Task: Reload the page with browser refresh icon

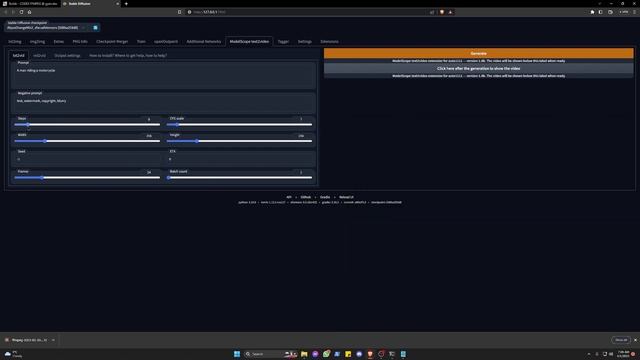Action: point(21,12)
